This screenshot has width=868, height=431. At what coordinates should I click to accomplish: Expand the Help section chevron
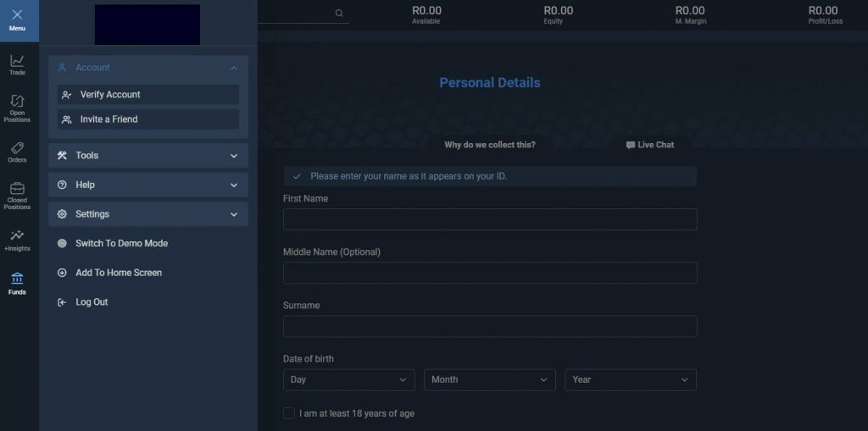pos(234,185)
